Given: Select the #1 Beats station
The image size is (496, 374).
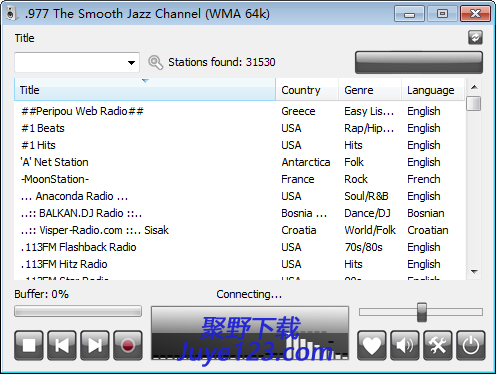Looking at the screenshot, I should (239, 128).
